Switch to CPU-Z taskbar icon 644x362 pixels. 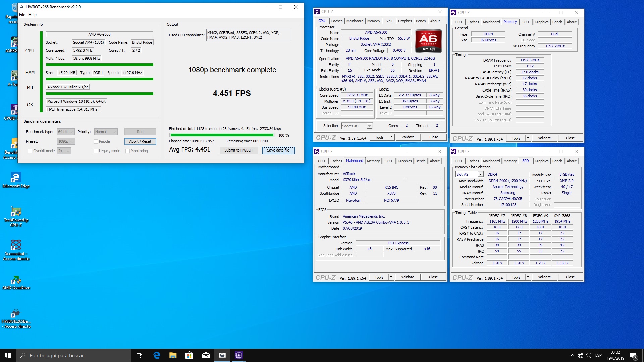pyautogui.click(x=239, y=355)
